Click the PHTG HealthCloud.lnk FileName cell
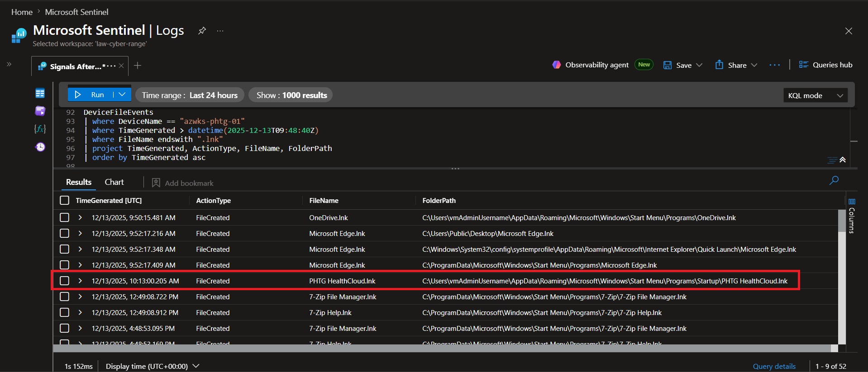This screenshot has width=868, height=372. pyautogui.click(x=342, y=281)
